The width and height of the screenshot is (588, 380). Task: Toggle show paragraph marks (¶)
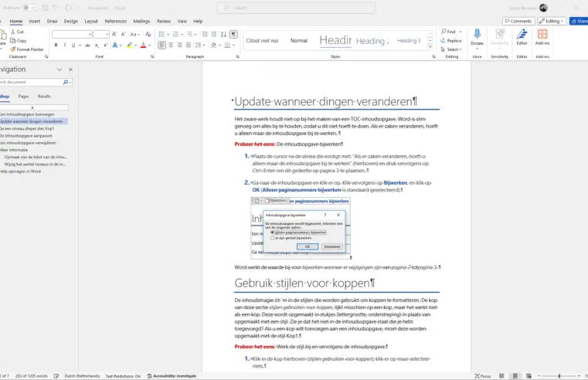(x=233, y=34)
